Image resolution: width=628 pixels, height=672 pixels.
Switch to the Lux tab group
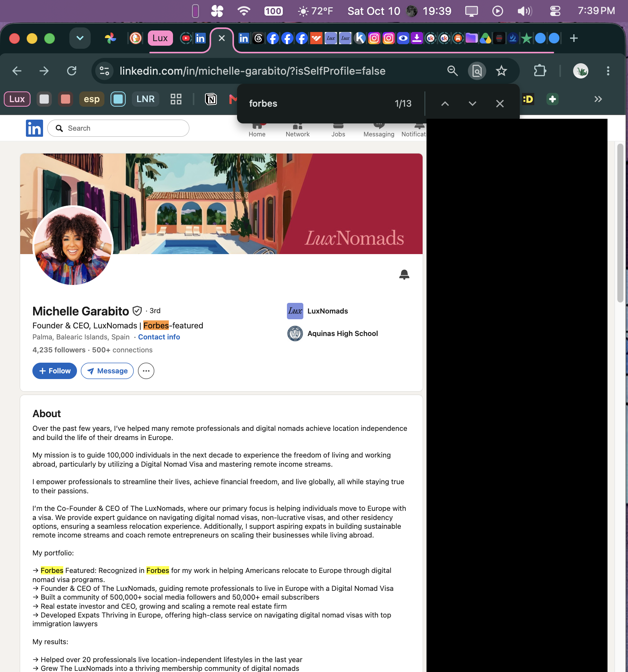160,38
